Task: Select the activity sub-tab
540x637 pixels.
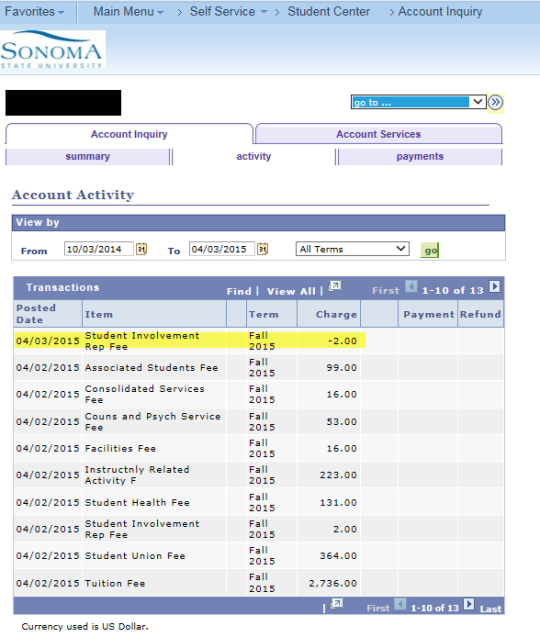Action: click(x=254, y=156)
